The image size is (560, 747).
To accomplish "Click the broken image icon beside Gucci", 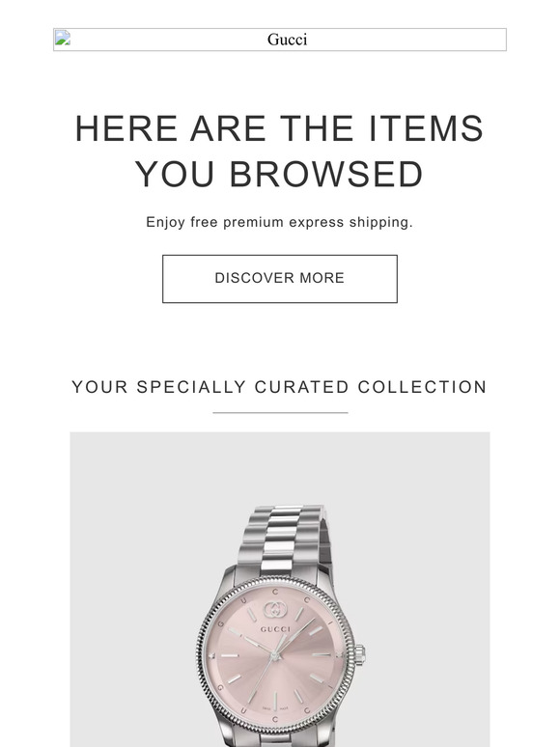I will tap(63, 38).
